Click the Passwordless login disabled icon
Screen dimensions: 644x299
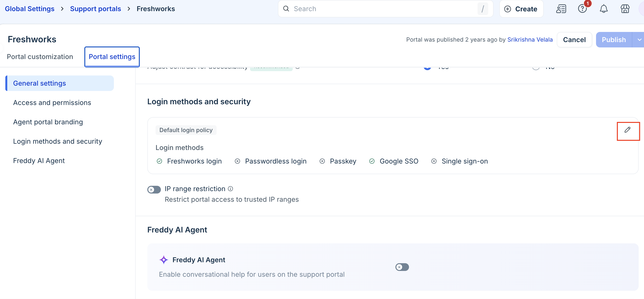[237, 161]
